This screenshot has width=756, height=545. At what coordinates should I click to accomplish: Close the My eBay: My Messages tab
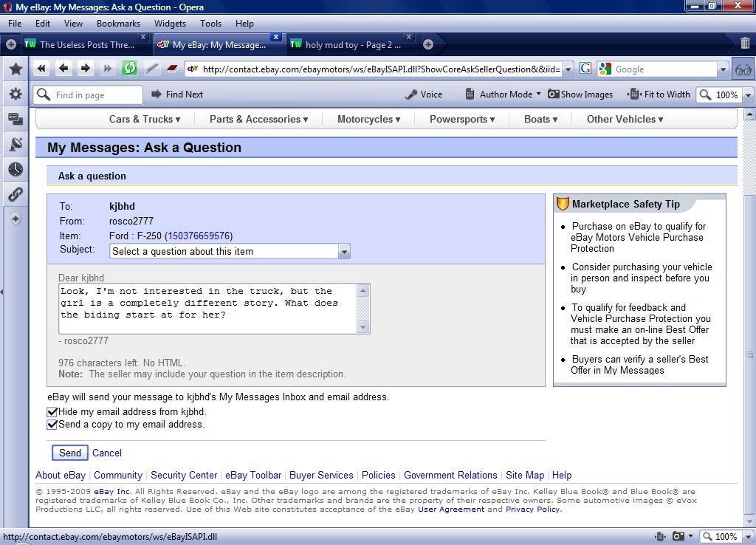(x=276, y=37)
